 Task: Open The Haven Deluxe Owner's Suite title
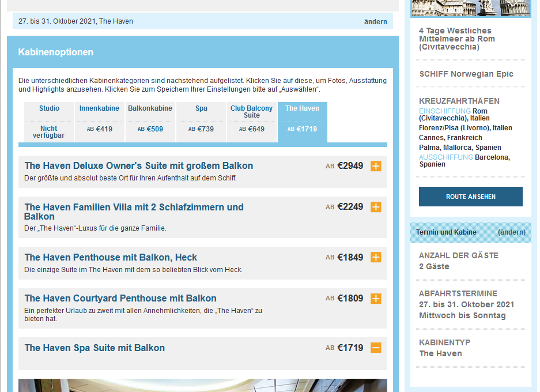[138, 166]
